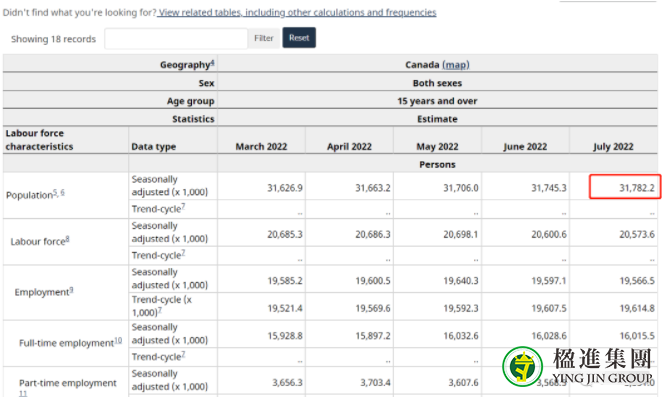662x397 pixels.
Task: Select Labour force value 20,686.3
Action: point(373,234)
